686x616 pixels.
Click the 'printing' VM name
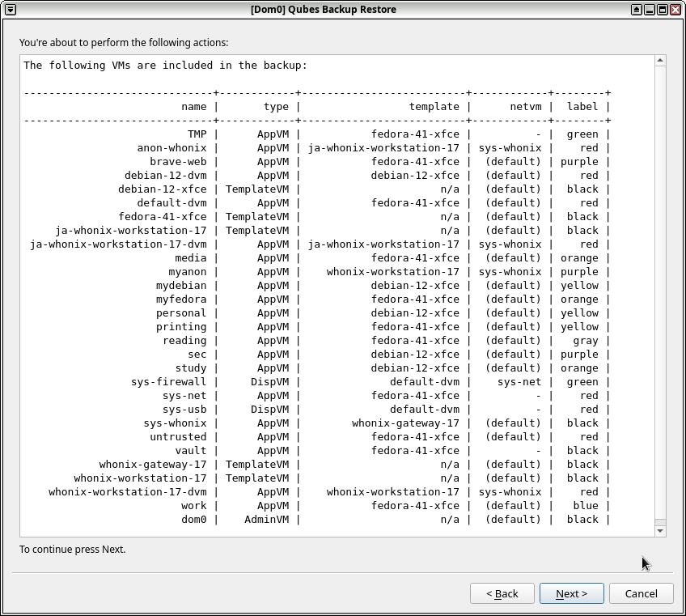click(181, 327)
